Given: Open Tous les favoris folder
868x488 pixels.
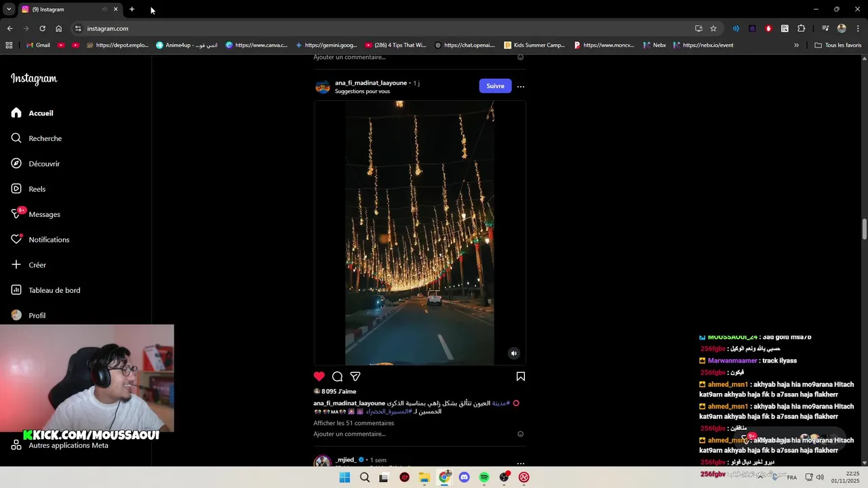Looking at the screenshot, I should click(x=838, y=45).
